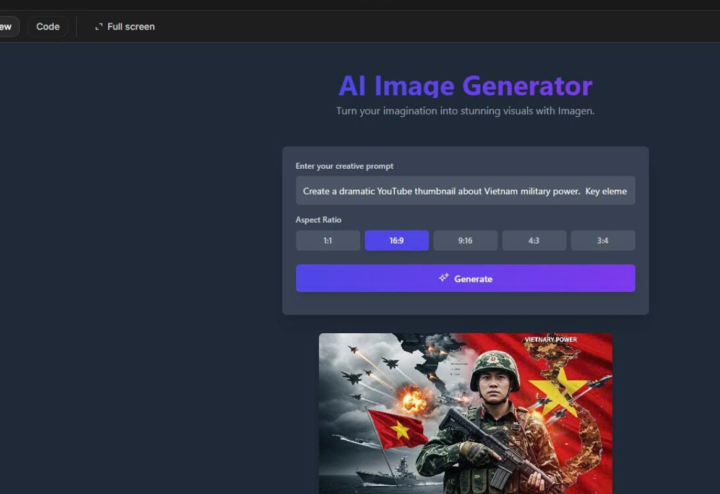This screenshot has height=494, width=720.
Task: Select the 1:1 aspect ratio
Action: point(328,241)
